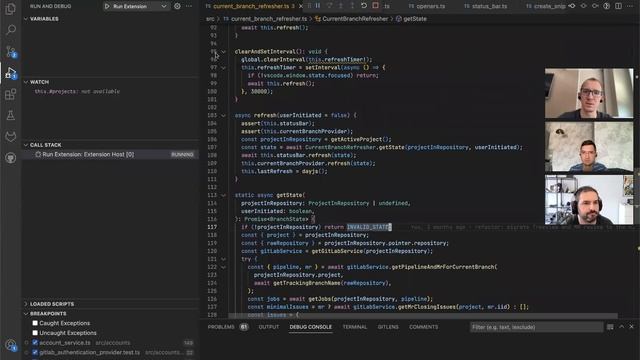Click the src breadcrumb

(x=210, y=19)
